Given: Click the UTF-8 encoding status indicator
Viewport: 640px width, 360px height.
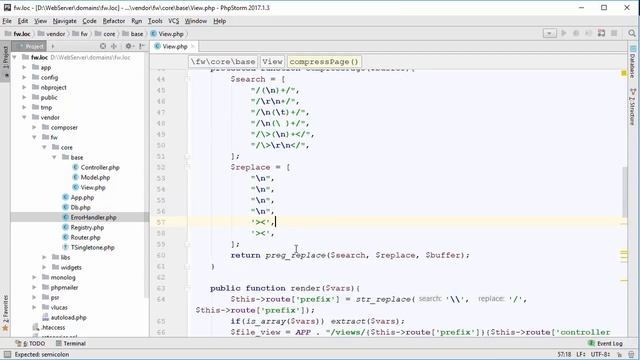Looking at the screenshot, I should [x=600, y=354].
